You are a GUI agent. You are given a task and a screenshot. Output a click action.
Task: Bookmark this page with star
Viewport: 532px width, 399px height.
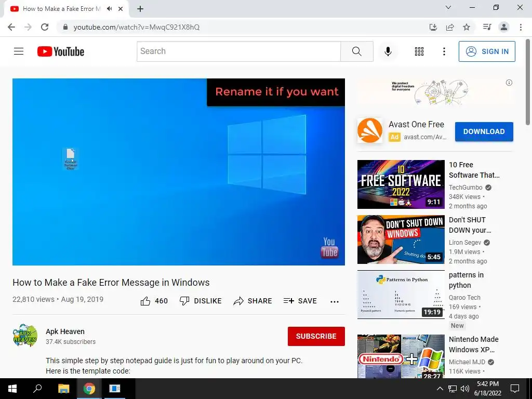(x=467, y=27)
